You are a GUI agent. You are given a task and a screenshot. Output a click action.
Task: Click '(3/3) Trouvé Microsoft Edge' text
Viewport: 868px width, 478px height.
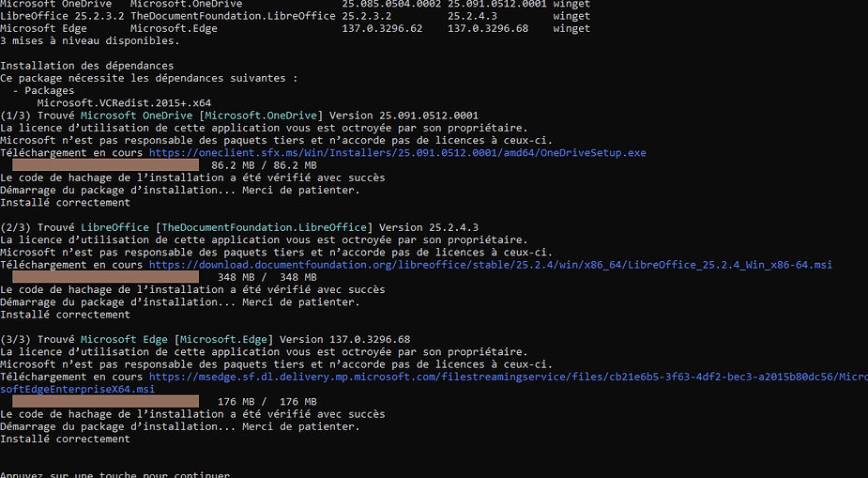point(84,340)
